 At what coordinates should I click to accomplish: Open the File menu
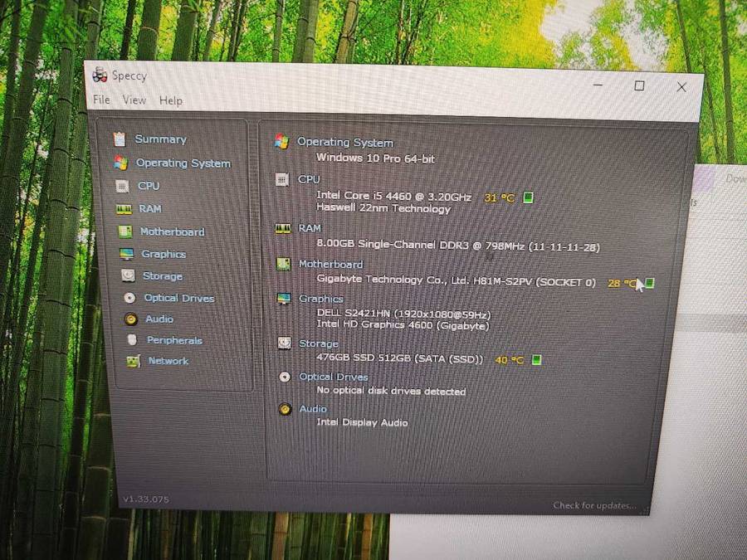[101, 100]
